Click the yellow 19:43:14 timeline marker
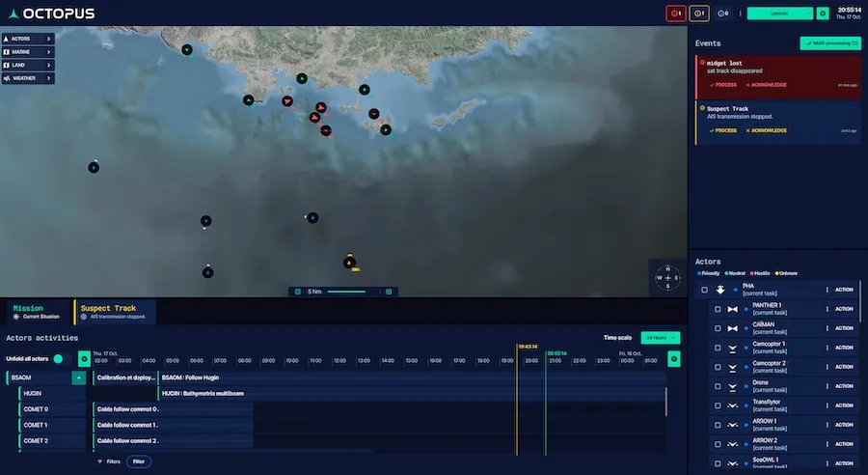The height and width of the screenshot is (475, 868). [x=527, y=346]
